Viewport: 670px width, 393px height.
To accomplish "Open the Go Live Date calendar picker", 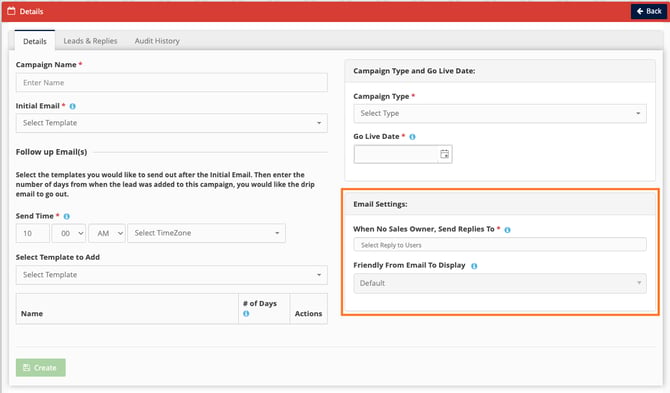I will coord(444,154).
